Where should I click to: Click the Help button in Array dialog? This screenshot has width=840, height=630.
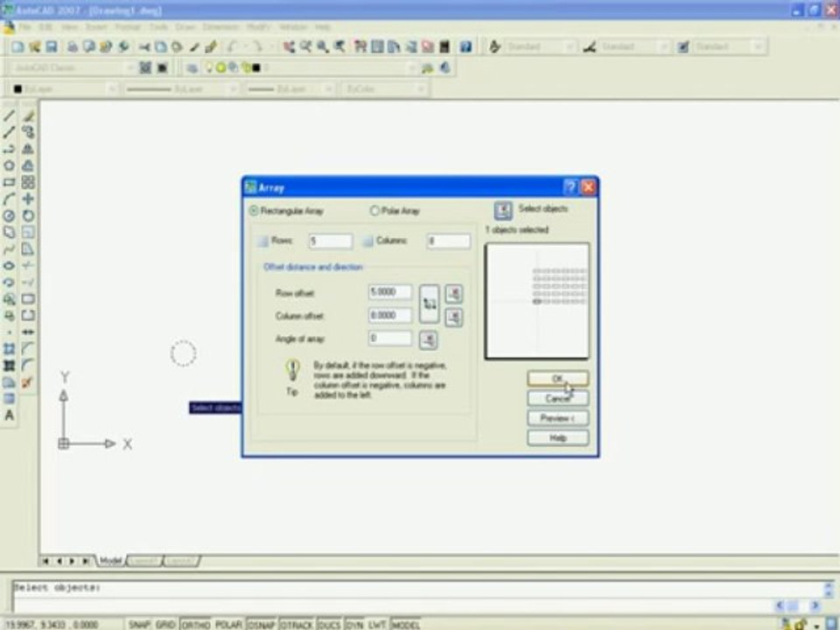[x=557, y=438]
